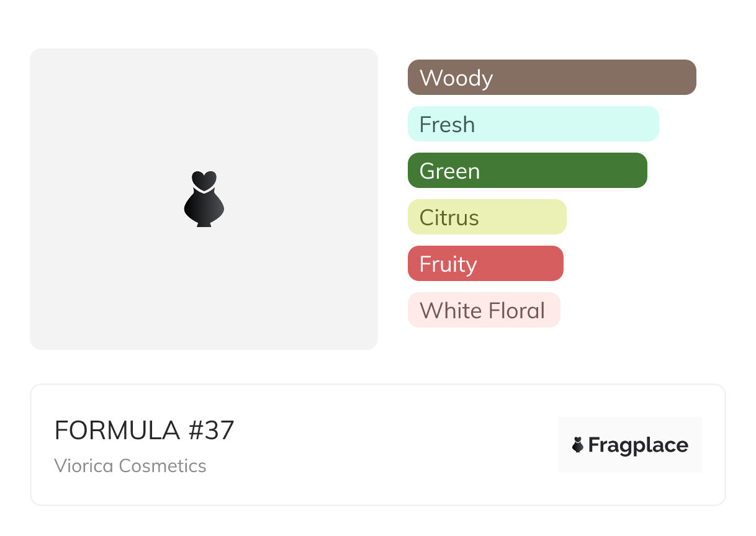This screenshot has width=756, height=536.
Task: Click the perfume bottle placeholder icon
Action: [x=204, y=199]
